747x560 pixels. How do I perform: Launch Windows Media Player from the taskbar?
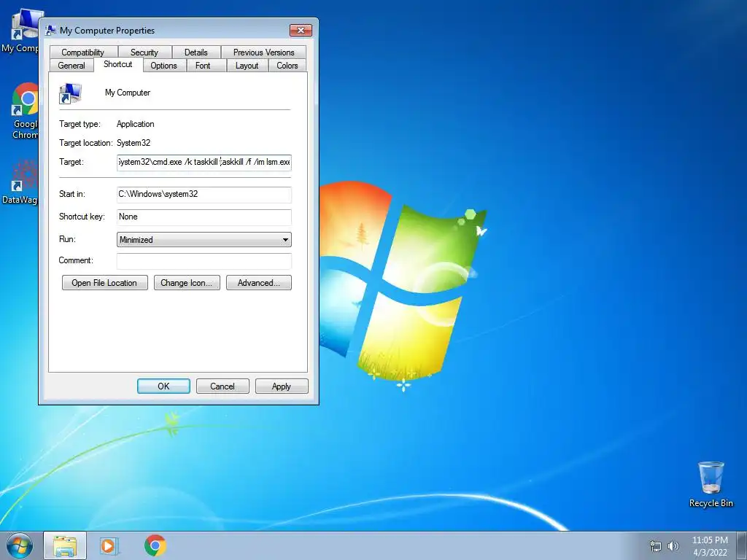tap(109, 545)
